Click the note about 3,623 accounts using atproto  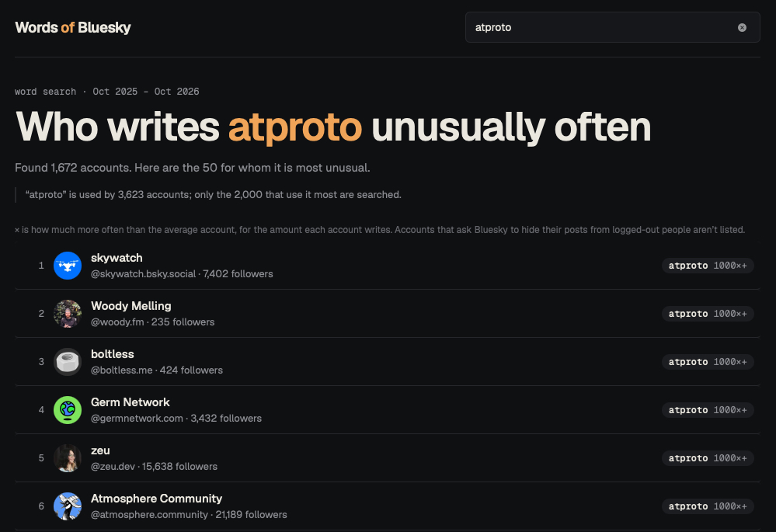click(x=214, y=194)
